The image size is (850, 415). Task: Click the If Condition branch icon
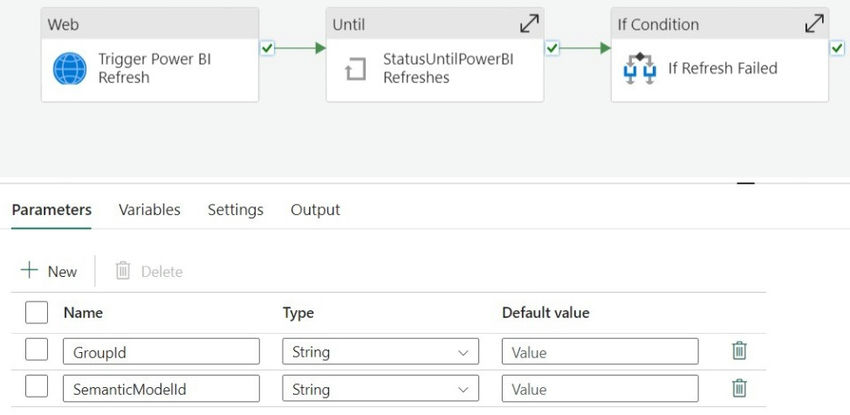coord(638,69)
